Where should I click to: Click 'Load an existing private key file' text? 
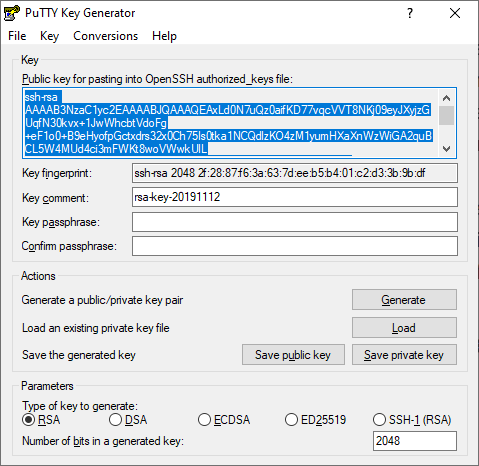pyautogui.click(x=96, y=328)
